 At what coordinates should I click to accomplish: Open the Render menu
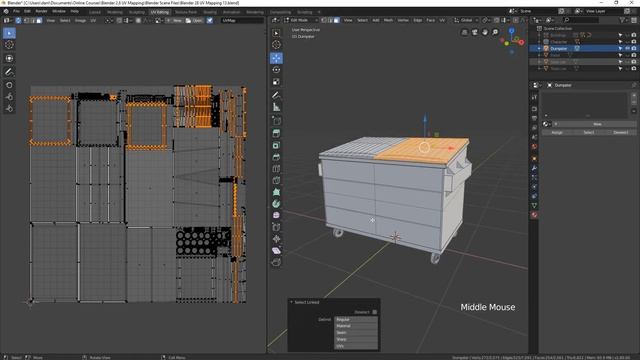point(41,11)
